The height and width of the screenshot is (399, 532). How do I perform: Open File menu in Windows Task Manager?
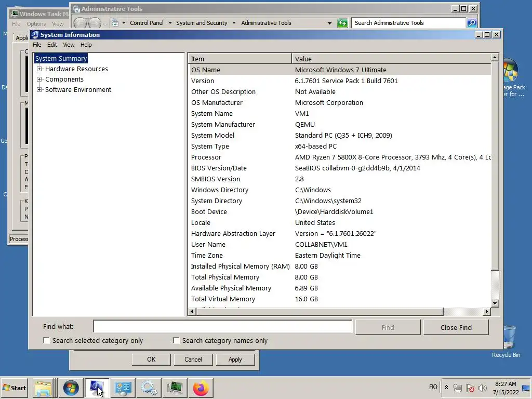pyautogui.click(x=16, y=24)
